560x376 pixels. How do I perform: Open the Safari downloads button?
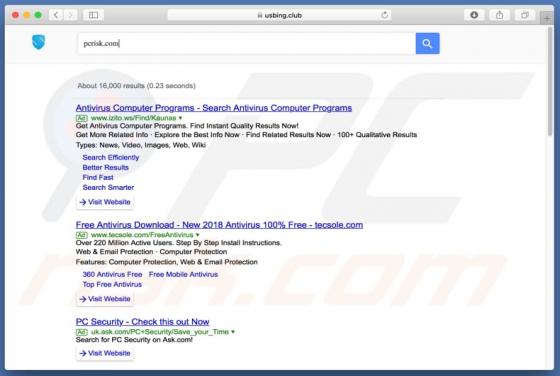(x=474, y=15)
